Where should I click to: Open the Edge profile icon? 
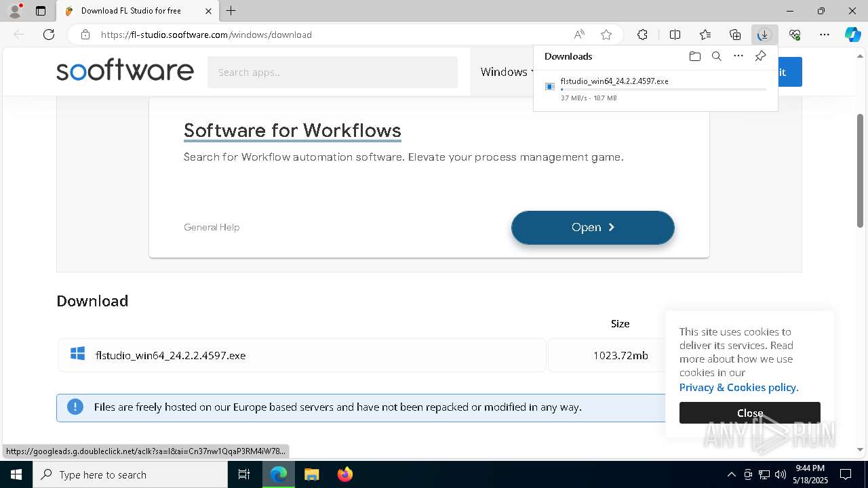(15, 11)
